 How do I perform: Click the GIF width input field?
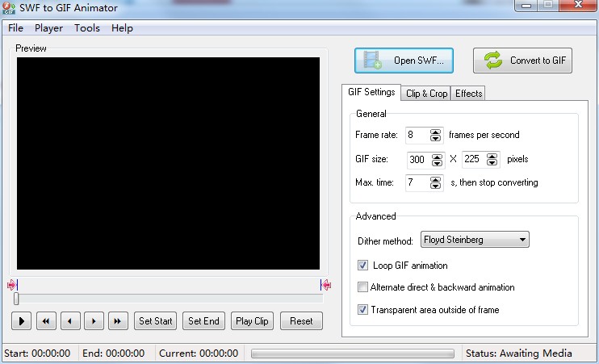click(x=417, y=160)
